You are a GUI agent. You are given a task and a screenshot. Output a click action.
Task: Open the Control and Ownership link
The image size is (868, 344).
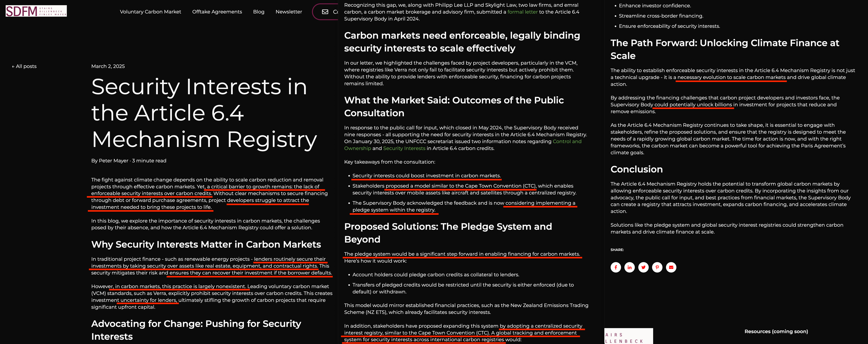(x=567, y=141)
